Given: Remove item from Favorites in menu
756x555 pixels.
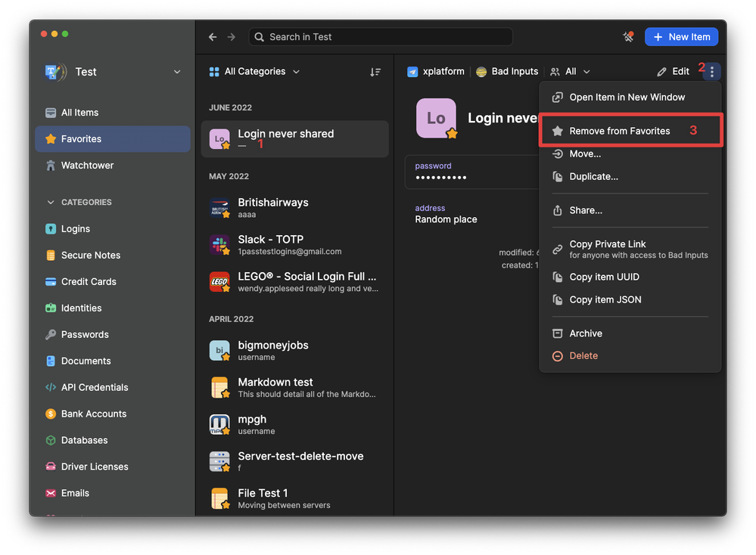Looking at the screenshot, I should [x=619, y=131].
